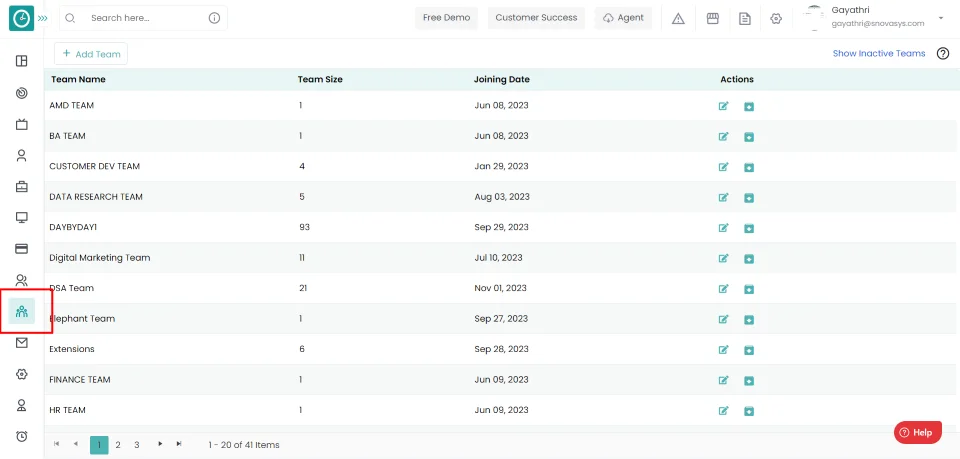Sort by the Team Name column header
Image resolution: width=960 pixels, height=459 pixels.
click(78, 79)
